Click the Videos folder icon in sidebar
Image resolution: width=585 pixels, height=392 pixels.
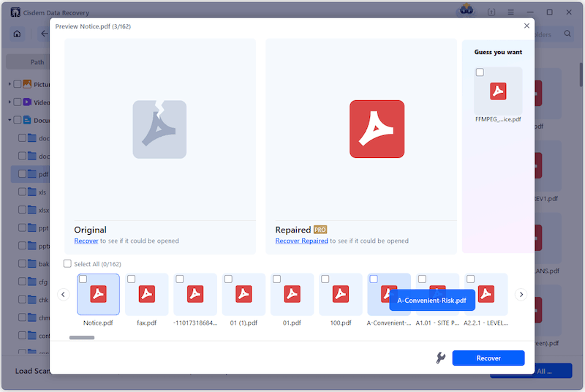[x=27, y=102]
